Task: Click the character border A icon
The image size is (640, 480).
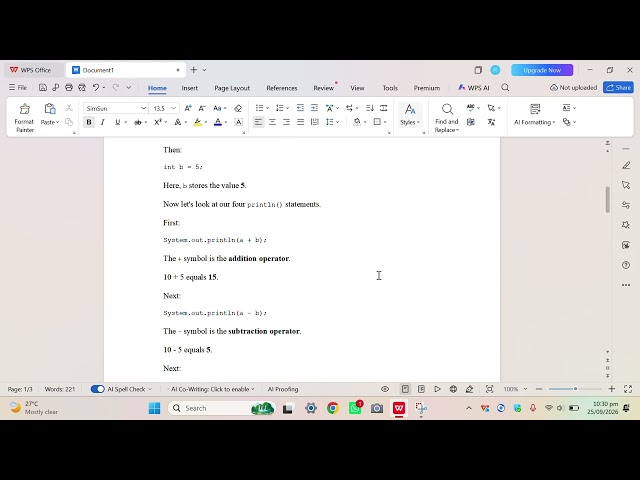Action: (238, 122)
